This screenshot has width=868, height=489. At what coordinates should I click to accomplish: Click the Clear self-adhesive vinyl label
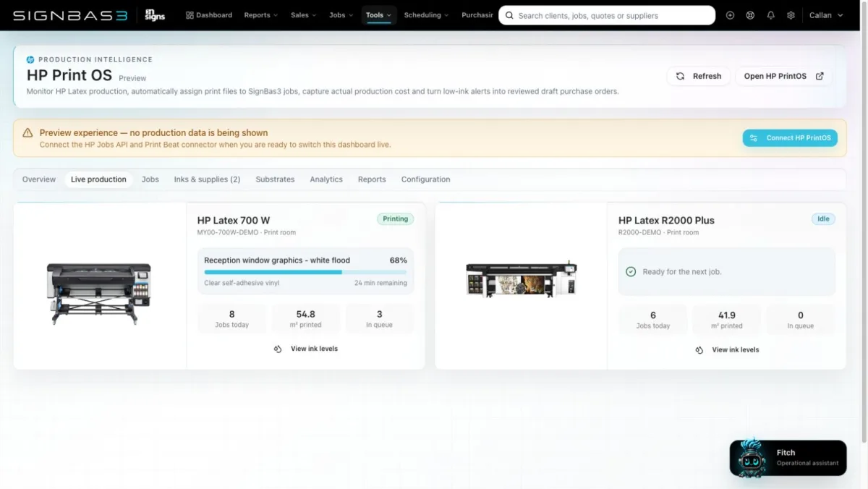(x=242, y=283)
